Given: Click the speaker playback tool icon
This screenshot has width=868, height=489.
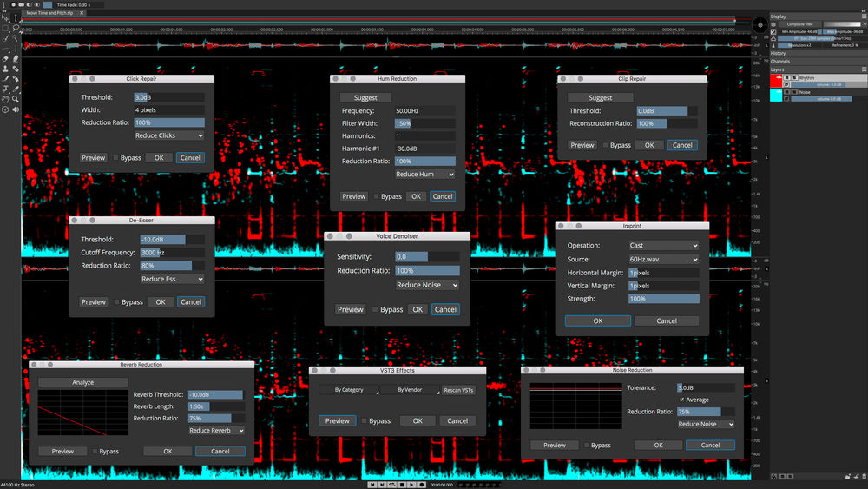Looking at the screenshot, I should 16,110.
